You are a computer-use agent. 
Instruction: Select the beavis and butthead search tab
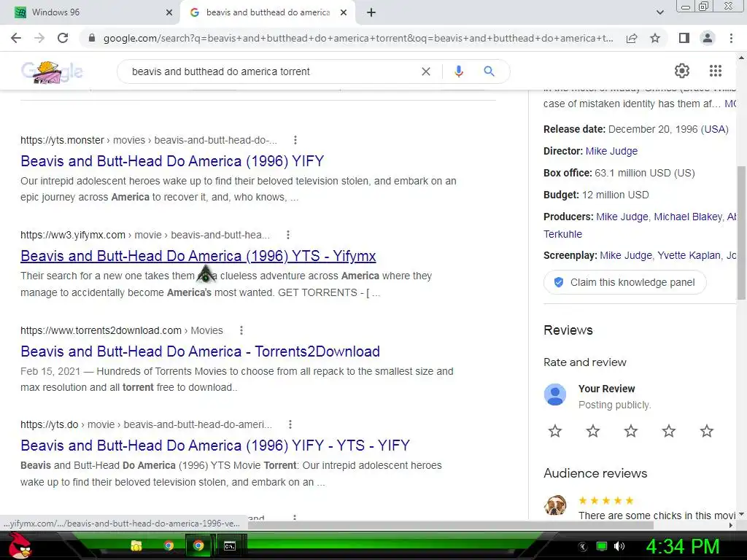pyautogui.click(x=268, y=12)
